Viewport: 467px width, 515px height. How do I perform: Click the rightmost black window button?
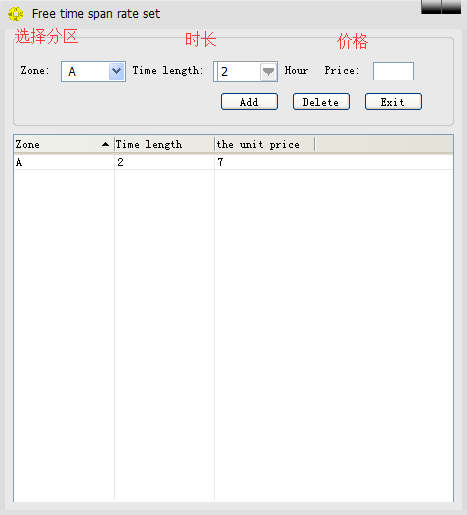(451, 7)
